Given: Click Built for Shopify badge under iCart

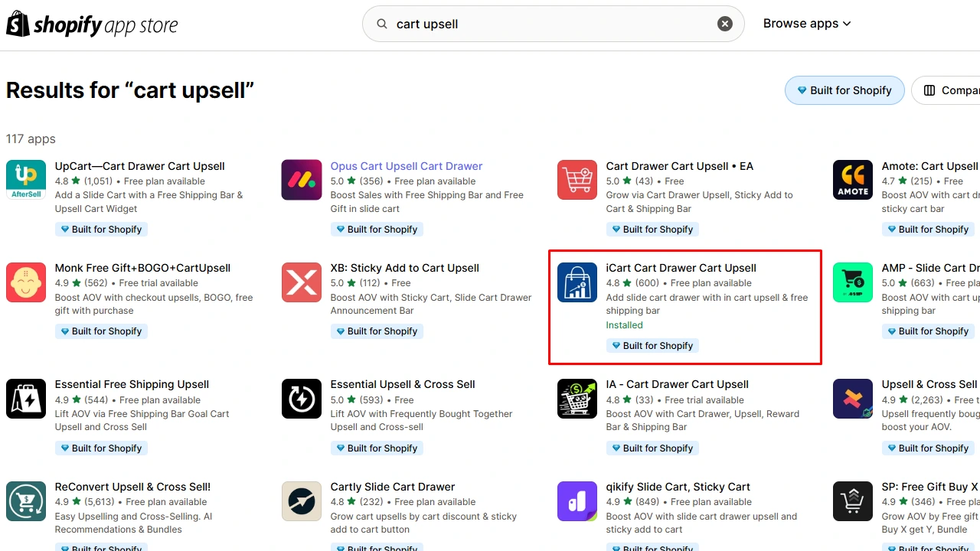Looking at the screenshot, I should coord(652,346).
